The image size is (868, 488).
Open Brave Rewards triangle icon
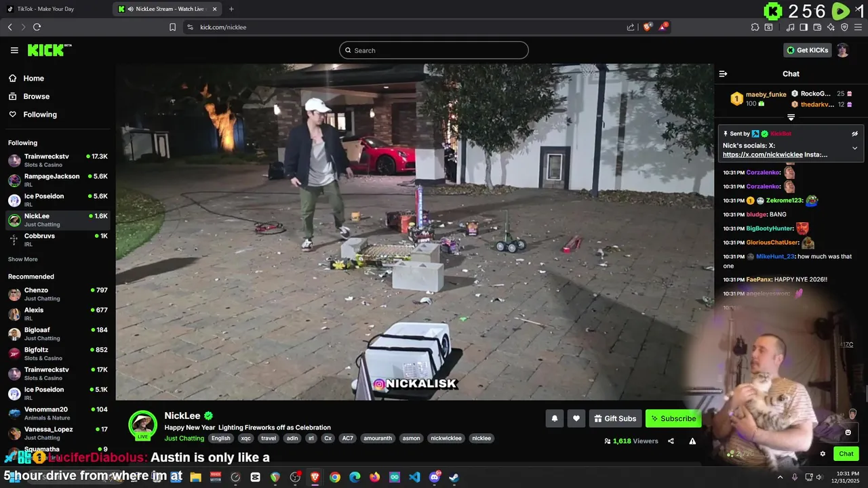(664, 27)
